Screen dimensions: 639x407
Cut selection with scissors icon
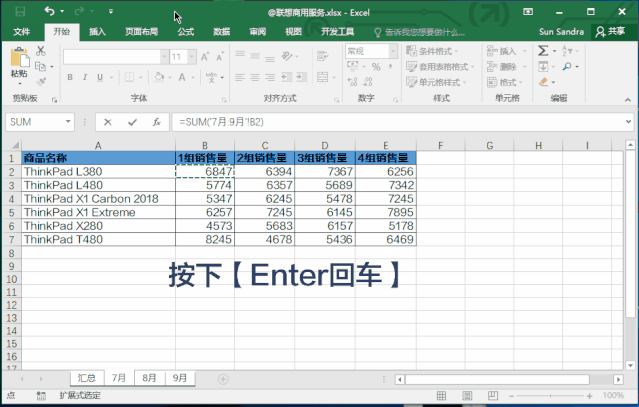click(x=40, y=51)
